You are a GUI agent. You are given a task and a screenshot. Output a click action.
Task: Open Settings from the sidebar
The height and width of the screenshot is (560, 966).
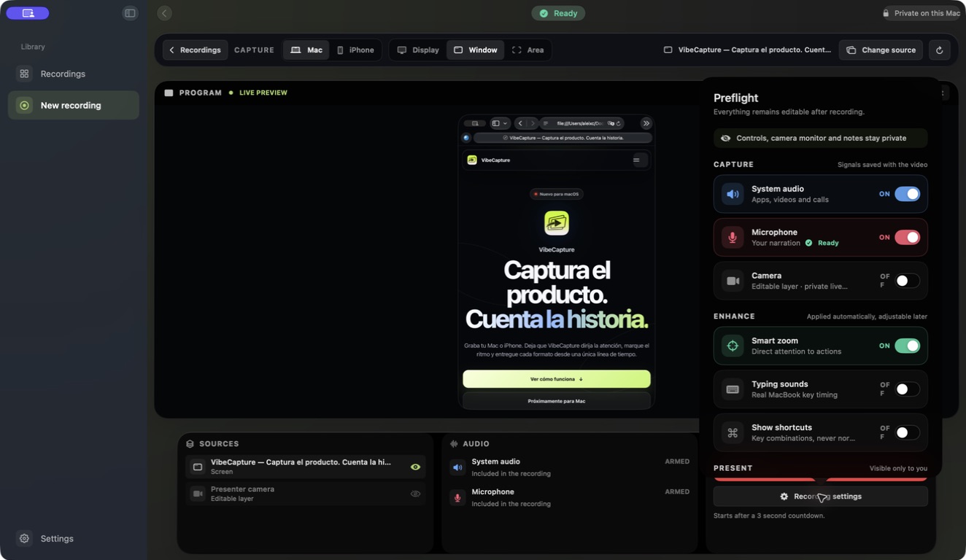[x=74, y=538]
